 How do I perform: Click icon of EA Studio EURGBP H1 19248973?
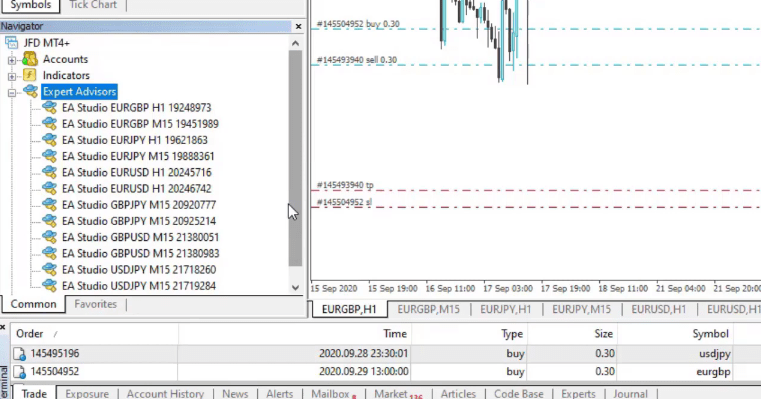49,107
